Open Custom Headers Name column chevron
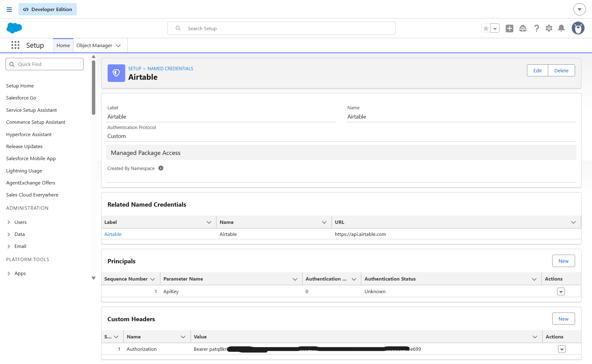592x364 pixels. click(183, 337)
